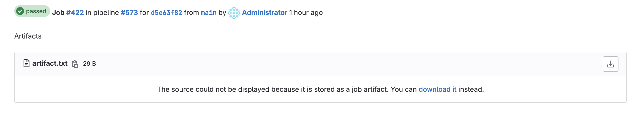644x130 pixels.
Task: Select the artifact.txt file name
Action: (x=50, y=64)
